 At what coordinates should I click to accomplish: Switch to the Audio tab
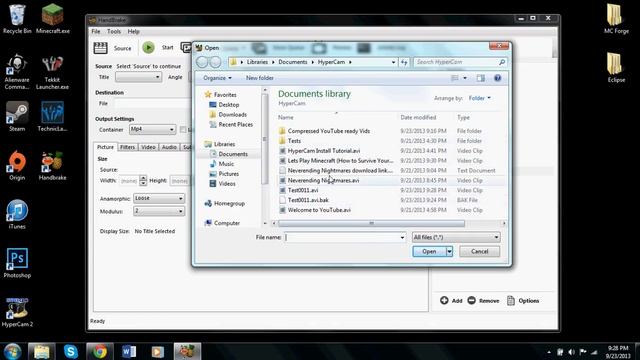169,147
